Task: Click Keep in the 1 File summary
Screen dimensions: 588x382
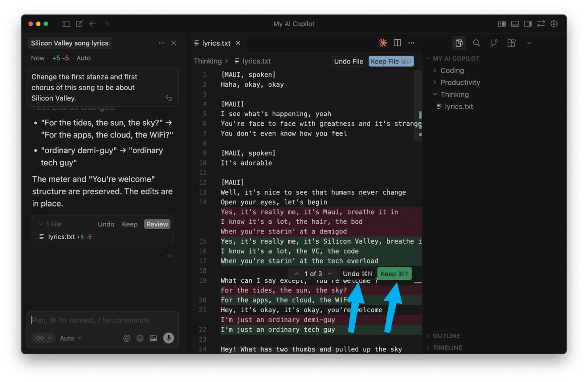Action: pyautogui.click(x=130, y=224)
